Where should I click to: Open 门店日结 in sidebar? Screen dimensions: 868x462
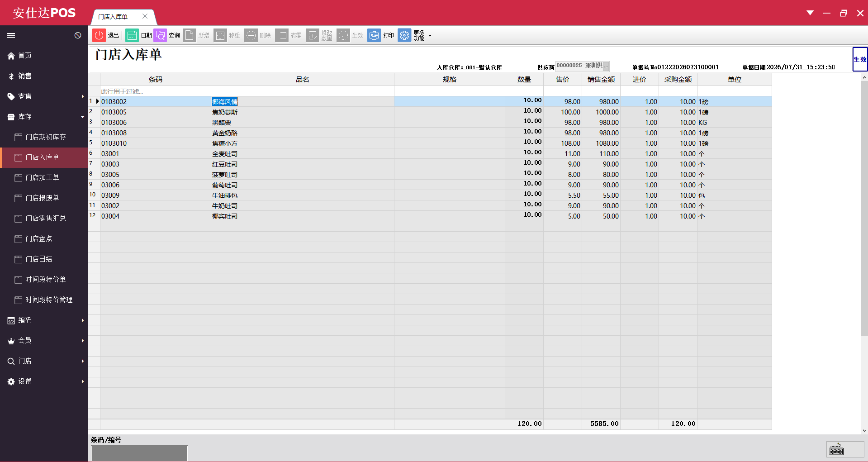pyautogui.click(x=44, y=259)
